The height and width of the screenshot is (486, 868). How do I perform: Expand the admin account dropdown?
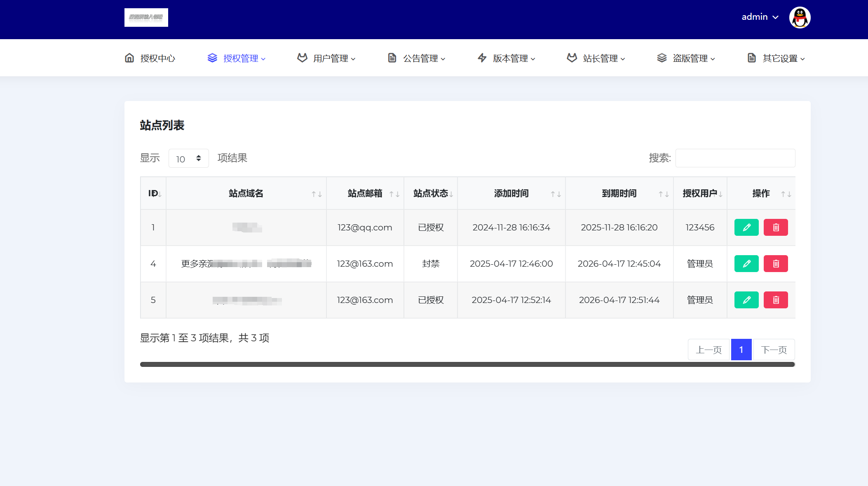(x=760, y=17)
